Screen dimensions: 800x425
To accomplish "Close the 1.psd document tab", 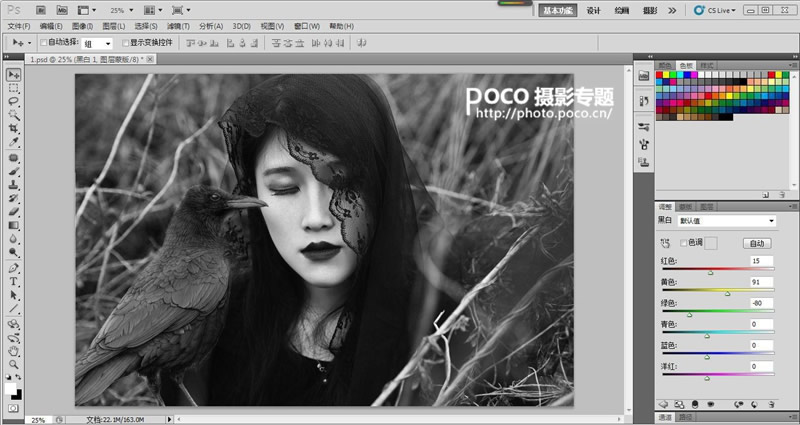I will pyautogui.click(x=150, y=59).
